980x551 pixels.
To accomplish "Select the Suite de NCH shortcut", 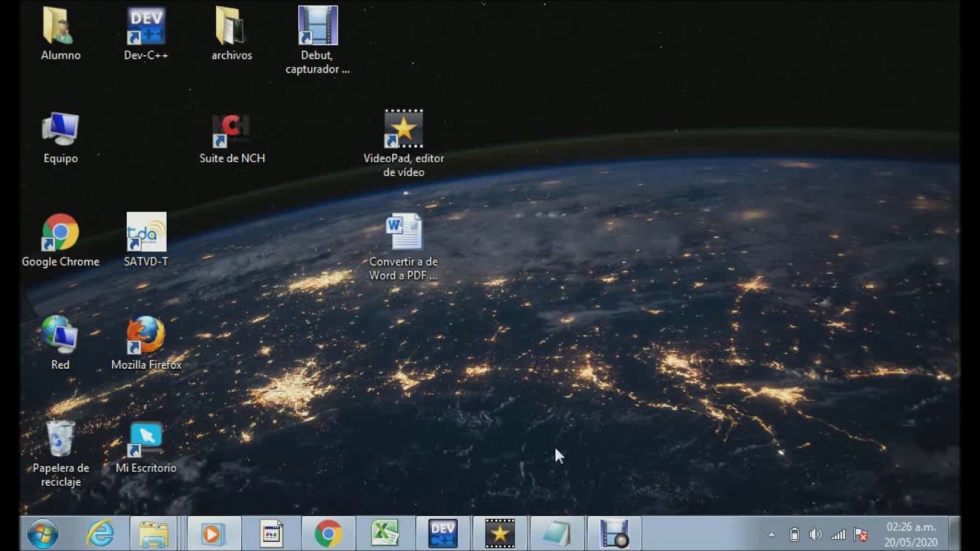I will point(232,138).
